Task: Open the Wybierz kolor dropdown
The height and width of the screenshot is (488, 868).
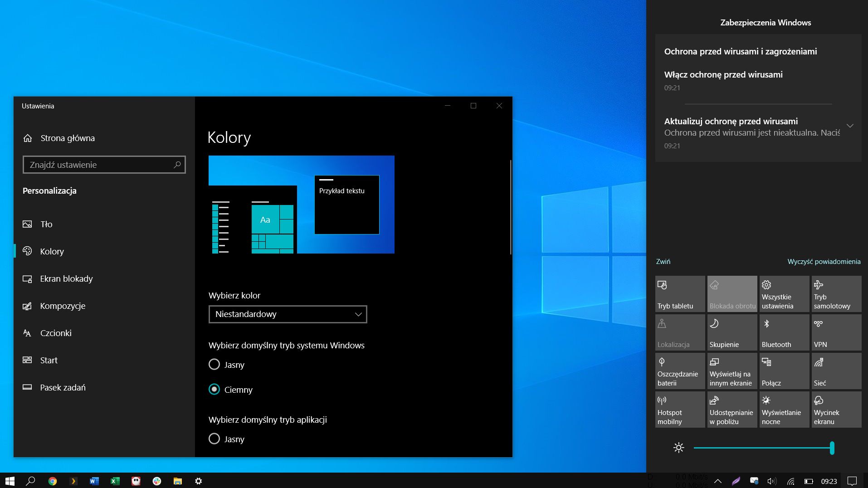Action: click(x=287, y=314)
